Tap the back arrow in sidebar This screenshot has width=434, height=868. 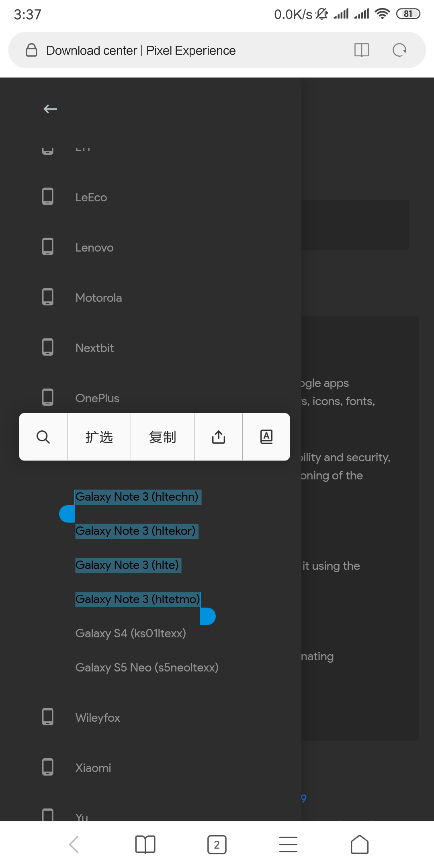(x=50, y=109)
